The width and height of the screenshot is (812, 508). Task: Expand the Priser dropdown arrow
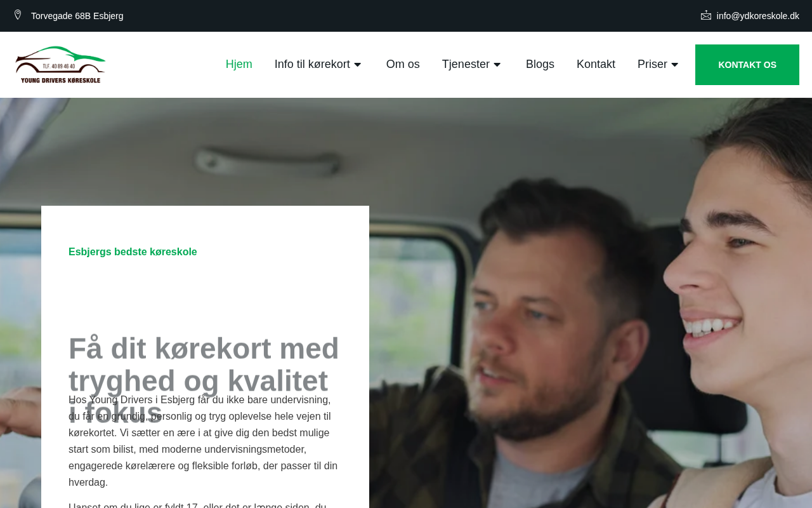pos(674,65)
